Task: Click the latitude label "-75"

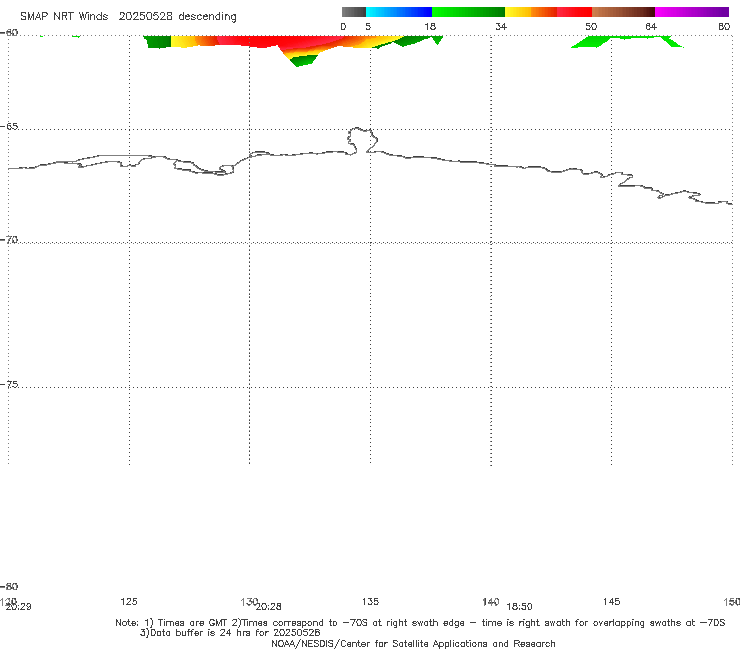Action: click(x=9, y=384)
